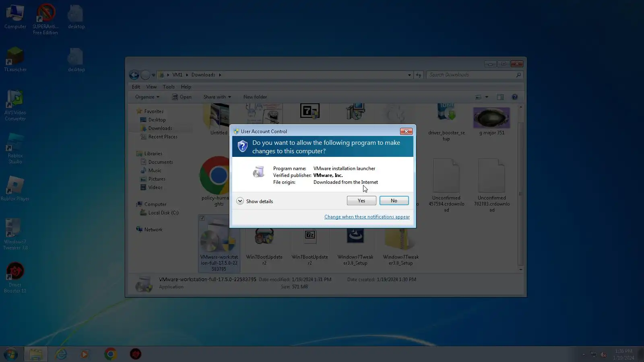Screen dimensions: 644x362
Task: Toggle checkbox on VMware-workstation file
Action: [202, 218]
